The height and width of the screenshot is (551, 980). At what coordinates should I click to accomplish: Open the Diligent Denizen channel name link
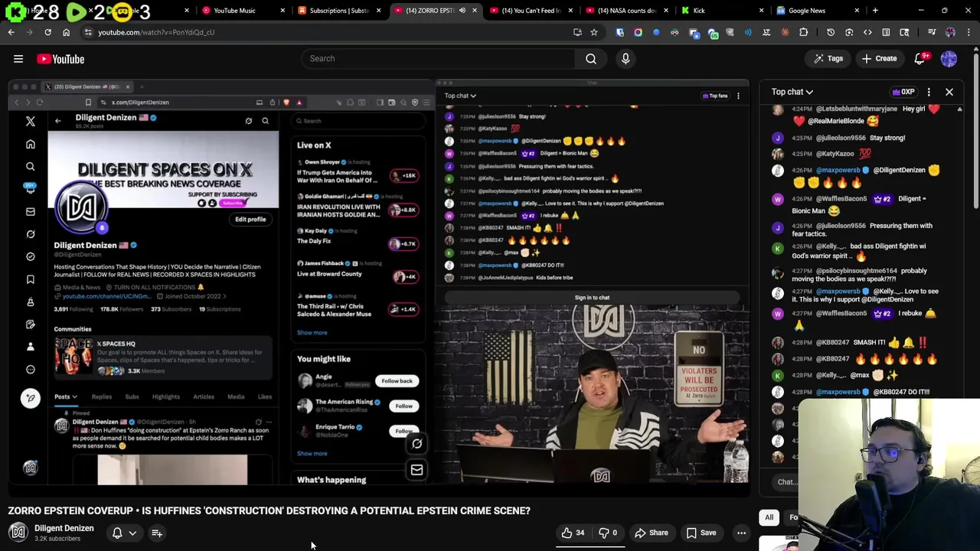pyautogui.click(x=64, y=528)
